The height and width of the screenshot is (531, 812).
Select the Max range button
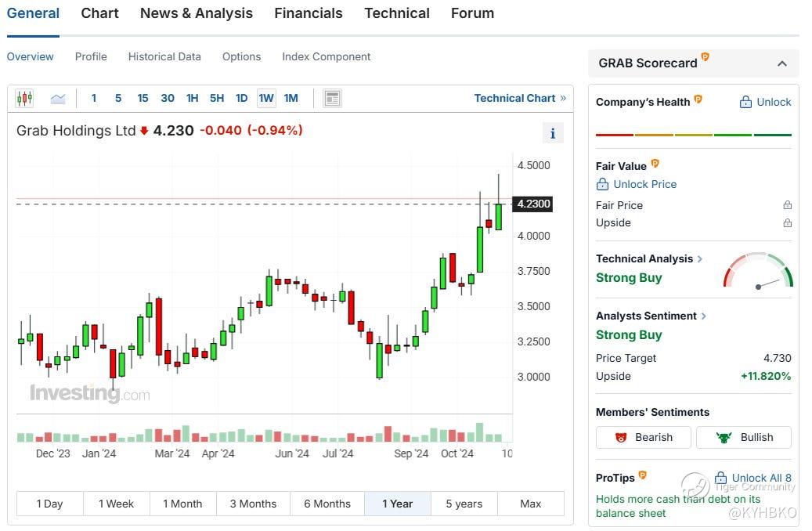point(531,504)
